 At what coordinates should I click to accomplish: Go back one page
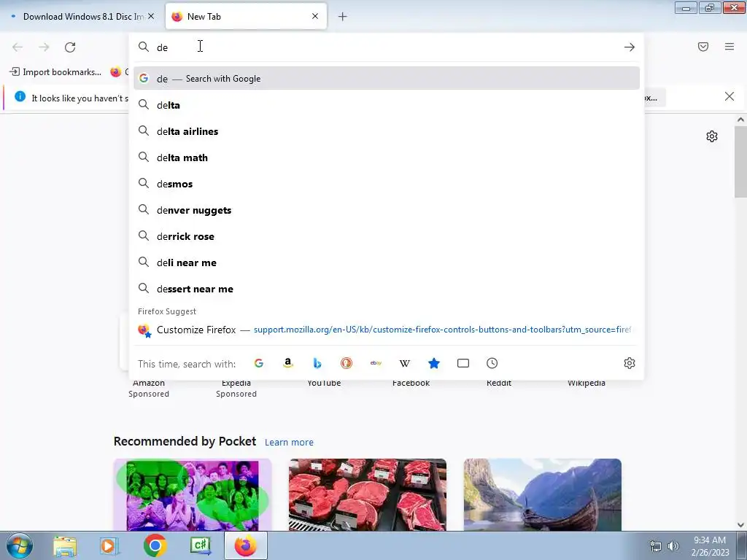pos(18,47)
